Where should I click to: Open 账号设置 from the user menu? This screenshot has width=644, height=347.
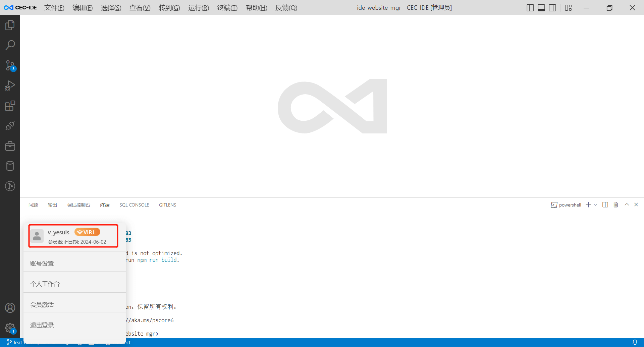click(x=42, y=263)
